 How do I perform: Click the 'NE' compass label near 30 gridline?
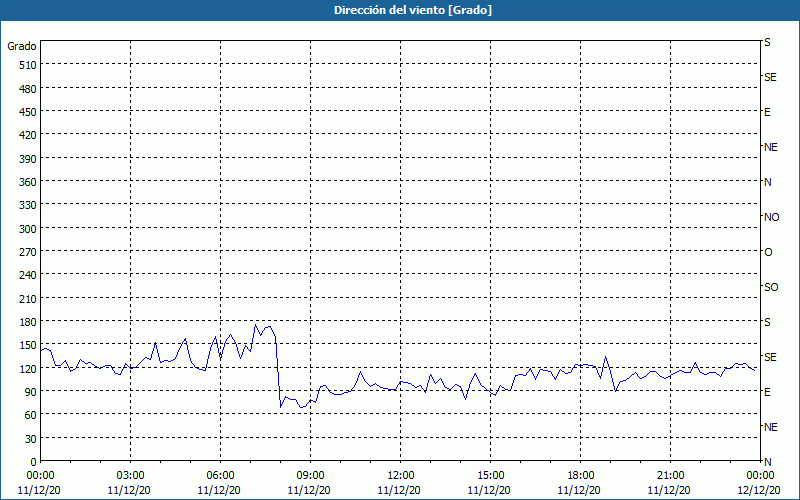(770, 427)
